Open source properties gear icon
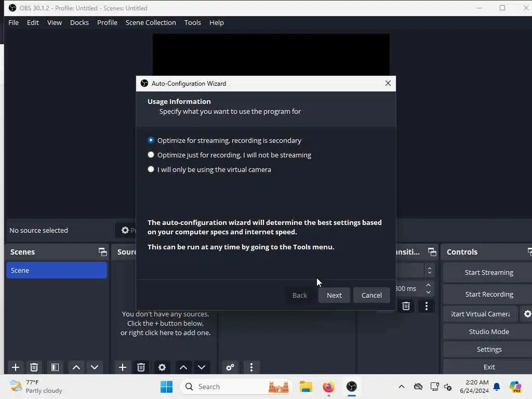 [162, 367]
